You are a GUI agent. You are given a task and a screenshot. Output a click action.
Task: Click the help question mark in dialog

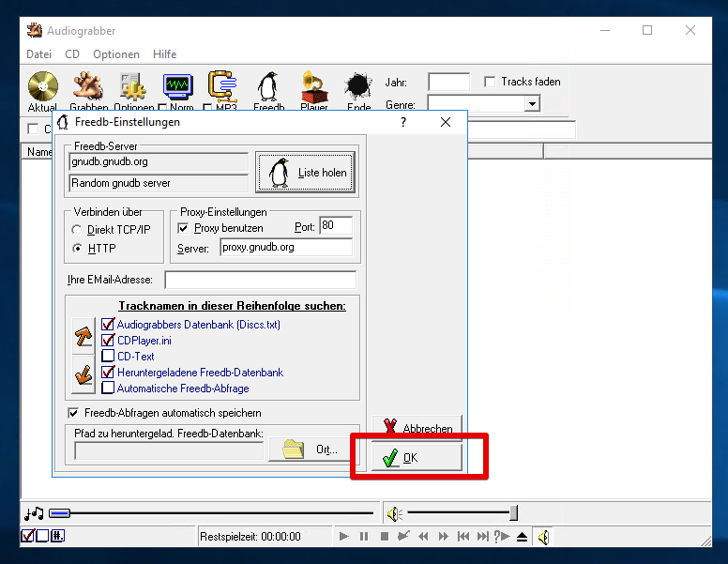[x=403, y=122]
